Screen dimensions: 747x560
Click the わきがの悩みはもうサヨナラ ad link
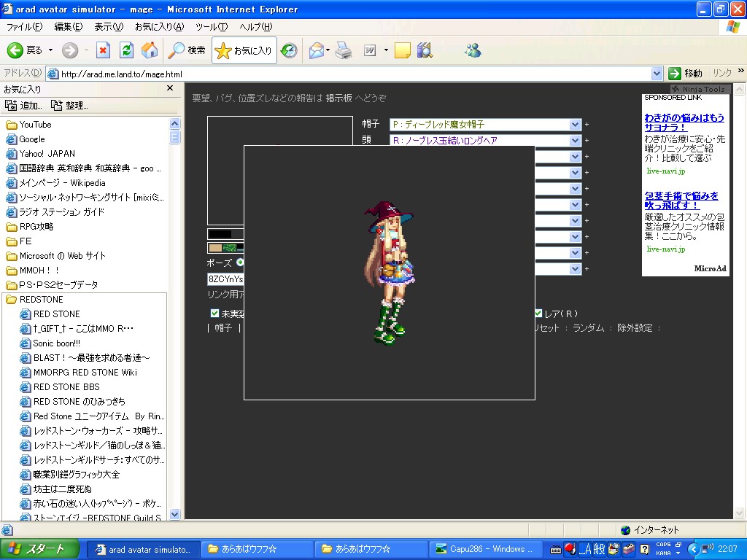point(684,122)
